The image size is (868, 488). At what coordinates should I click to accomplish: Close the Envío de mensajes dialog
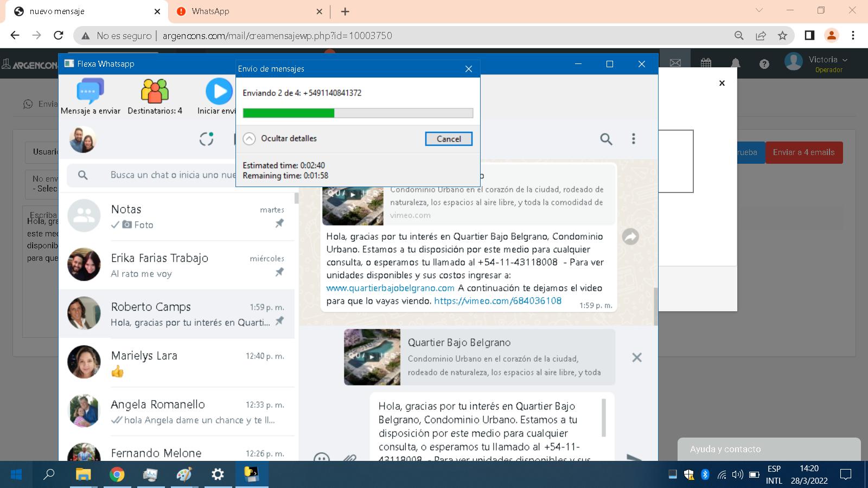click(469, 69)
